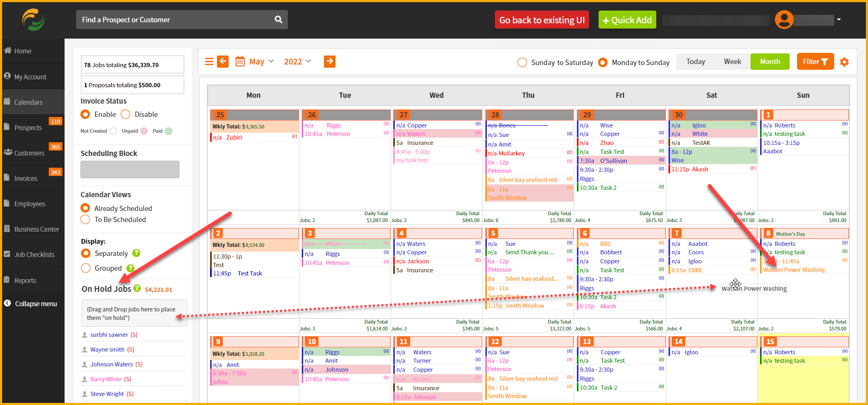Go to previous month with left arrow

(223, 61)
